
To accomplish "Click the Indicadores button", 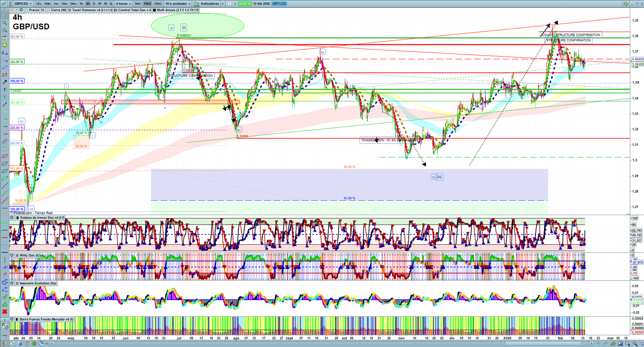I will (x=209, y=4).
